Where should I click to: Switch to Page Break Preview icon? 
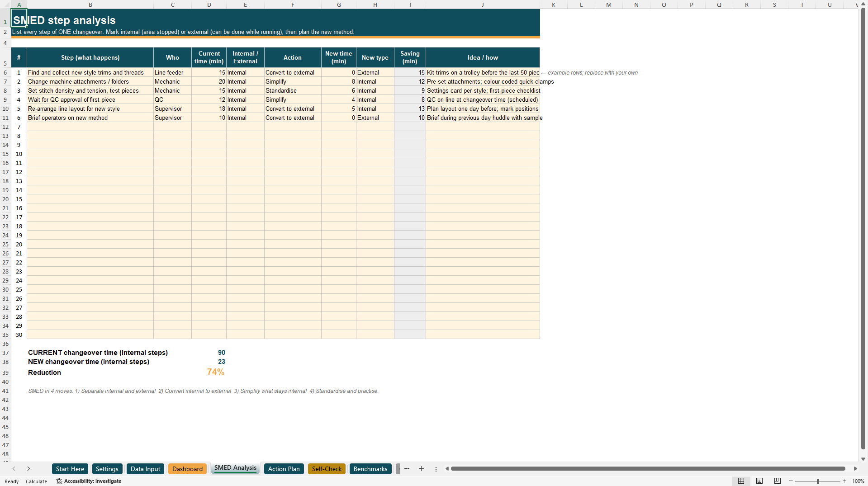778,481
